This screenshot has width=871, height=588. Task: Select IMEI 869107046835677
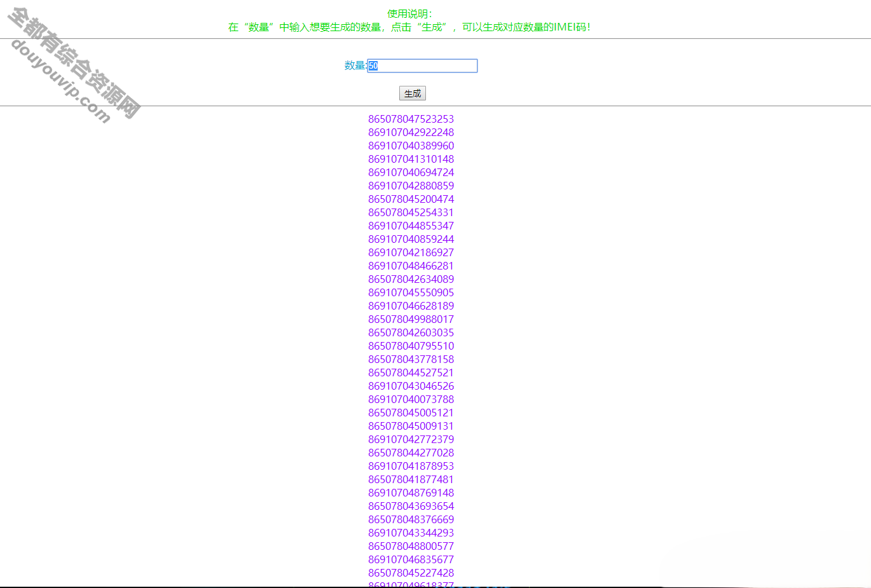pyautogui.click(x=411, y=559)
